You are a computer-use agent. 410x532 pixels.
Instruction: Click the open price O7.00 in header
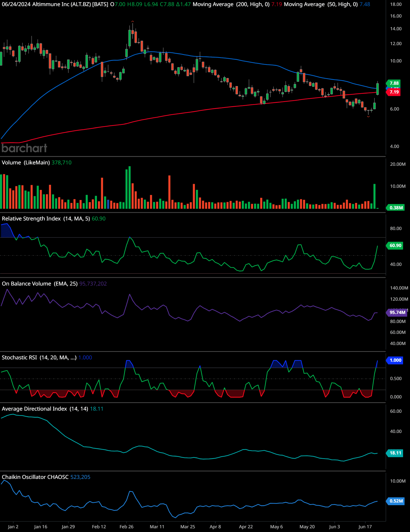(118, 4)
